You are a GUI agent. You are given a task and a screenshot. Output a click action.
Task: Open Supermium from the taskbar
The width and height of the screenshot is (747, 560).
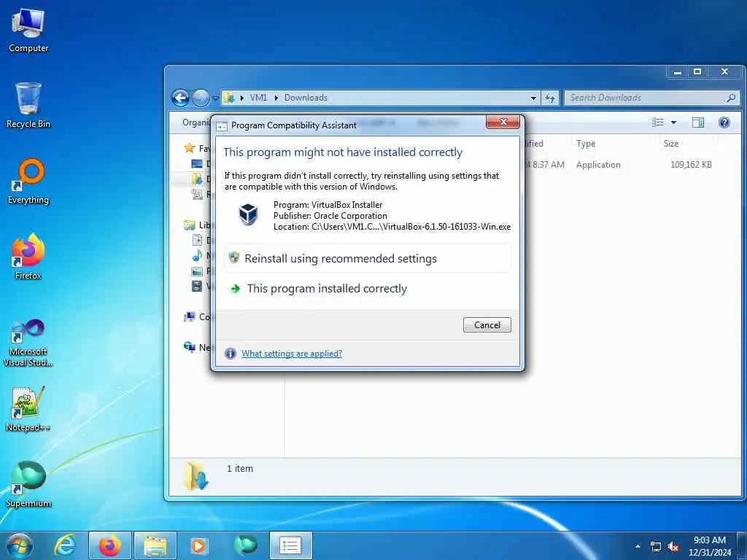tap(245, 545)
